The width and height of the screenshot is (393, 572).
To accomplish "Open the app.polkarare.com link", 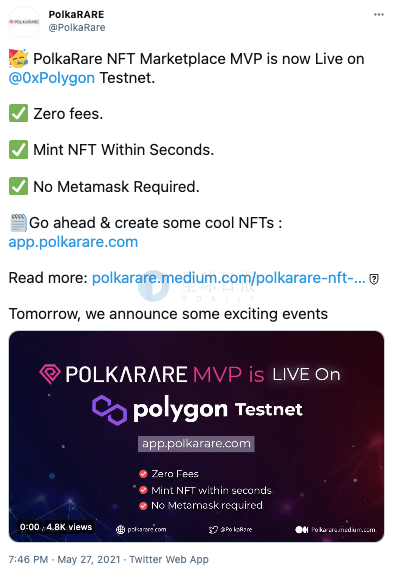I will point(73,242).
